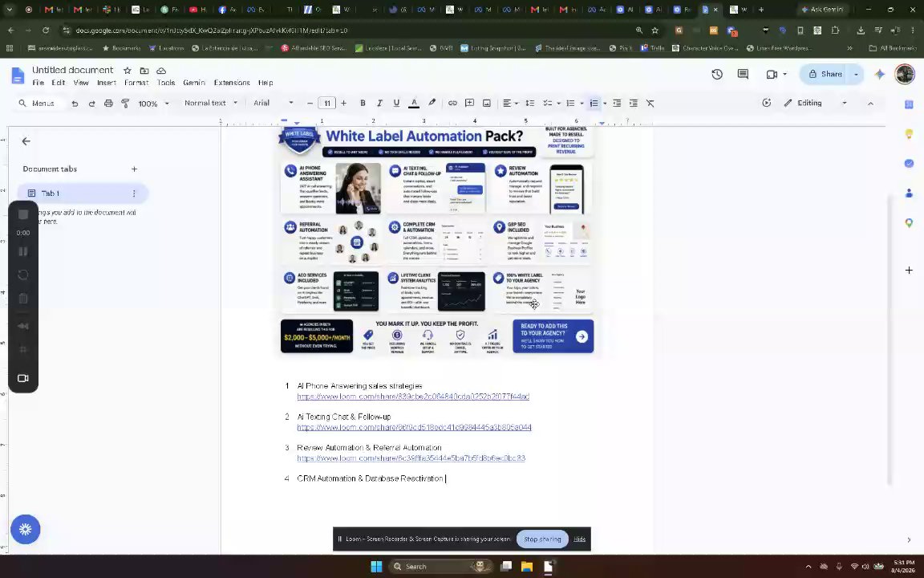924x578 pixels.
Task: Toggle the bulleted list
Action: click(570, 104)
